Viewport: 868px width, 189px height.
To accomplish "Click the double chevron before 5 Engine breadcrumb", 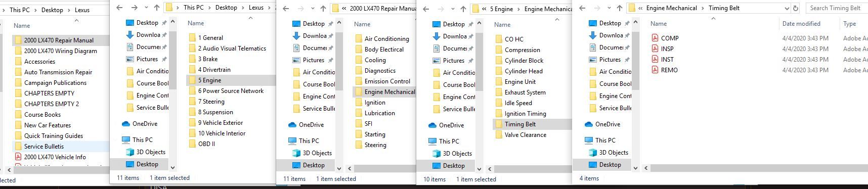I will point(485,9).
